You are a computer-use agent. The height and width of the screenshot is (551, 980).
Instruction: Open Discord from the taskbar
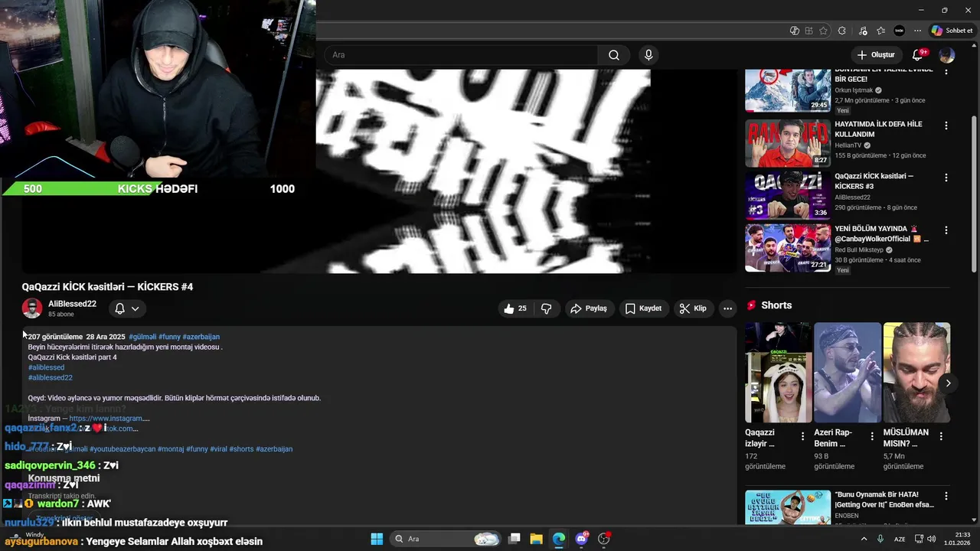pos(582,539)
